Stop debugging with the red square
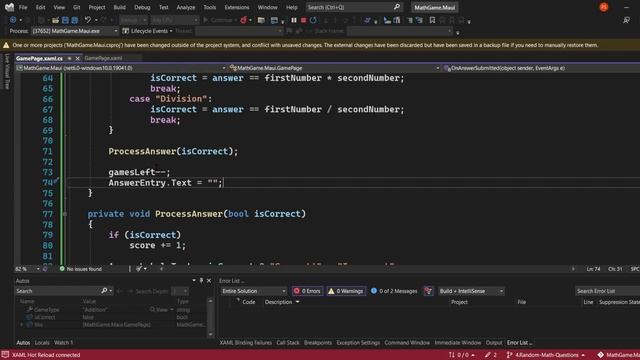The height and width of the screenshot is (360, 640). point(303,20)
